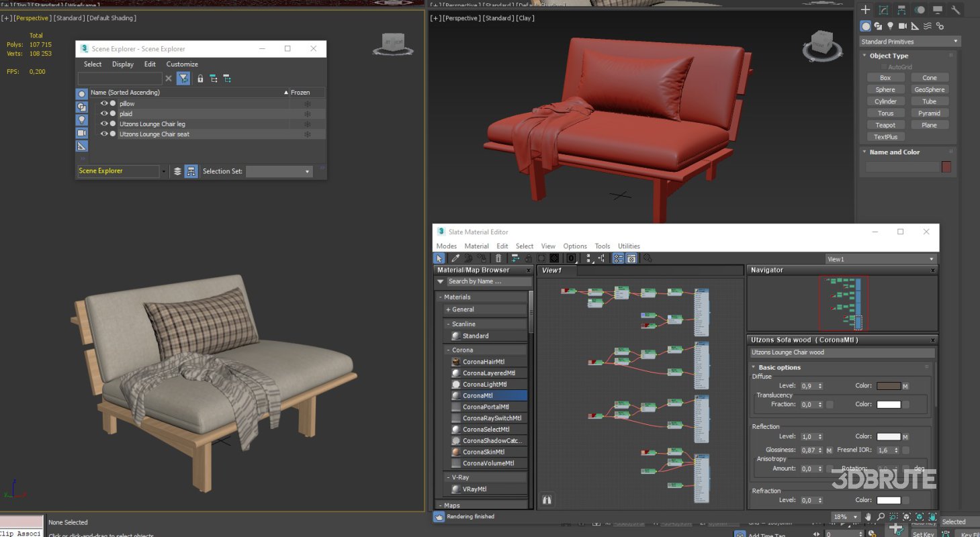
Task: Click the Teapot primitive button
Action: [x=885, y=124]
